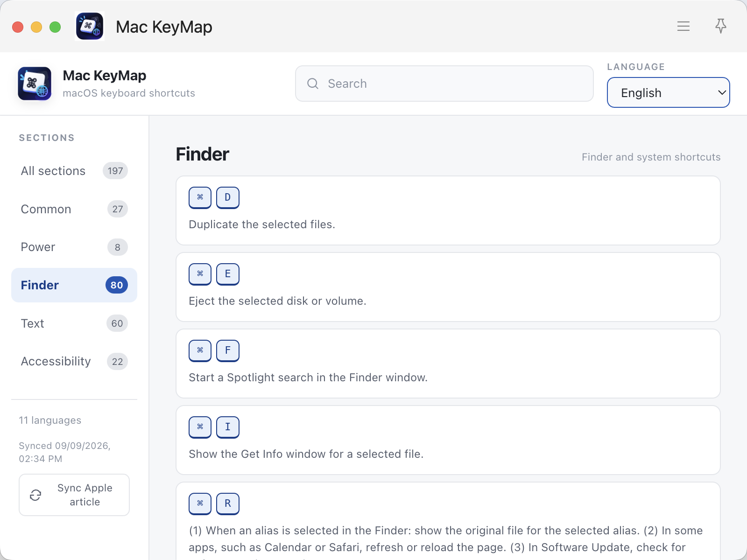
Task: Click the Finder section heading
Action: click(x=203, y=154)
